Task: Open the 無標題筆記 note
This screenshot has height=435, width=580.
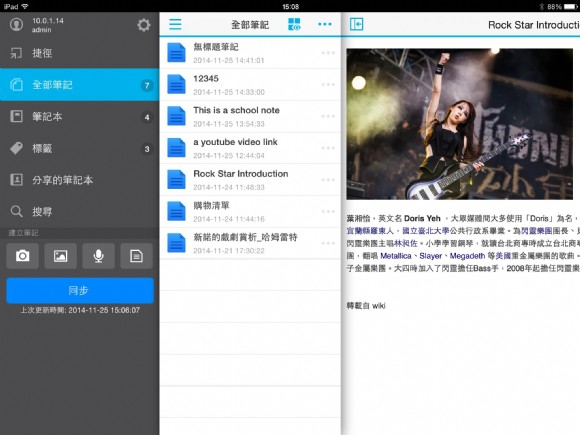Action: pos(250,53)
